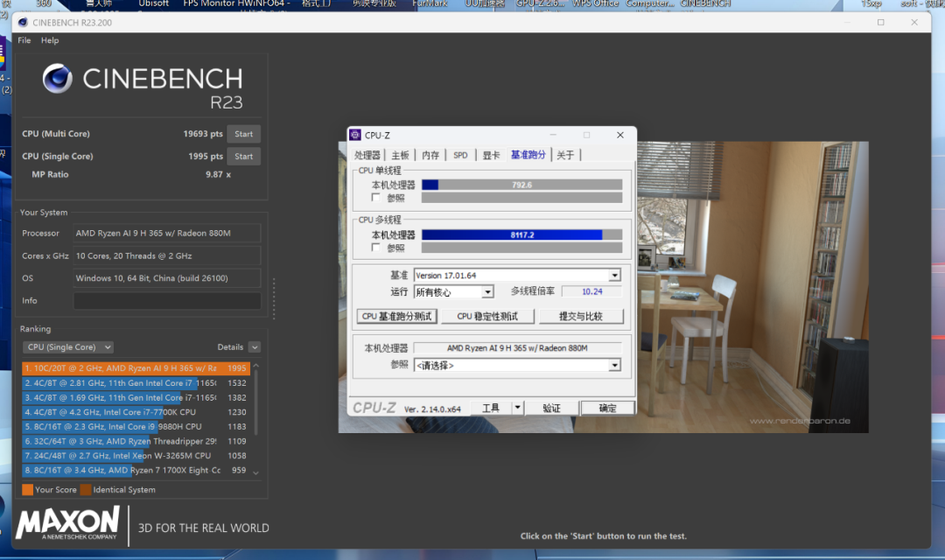The width and height of the screenshot is (945, 560).
Task: Click the Processor name field
Action: [167, 234]
